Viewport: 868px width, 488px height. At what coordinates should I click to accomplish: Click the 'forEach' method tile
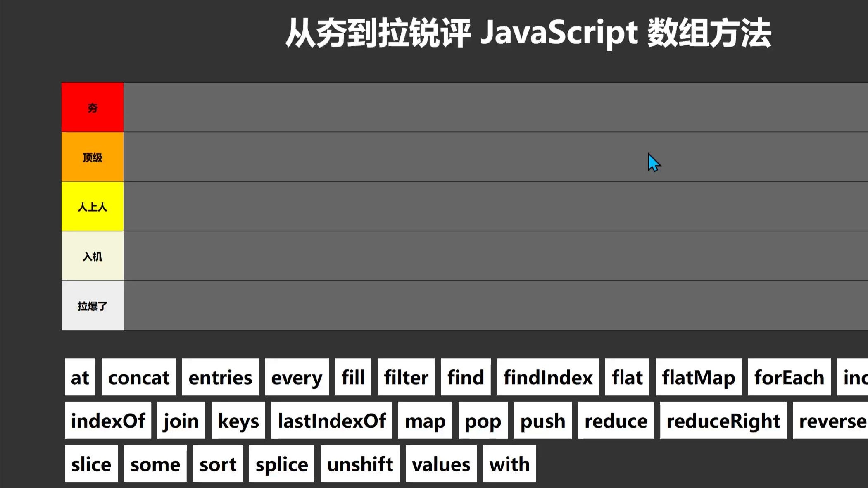(789, 377)
